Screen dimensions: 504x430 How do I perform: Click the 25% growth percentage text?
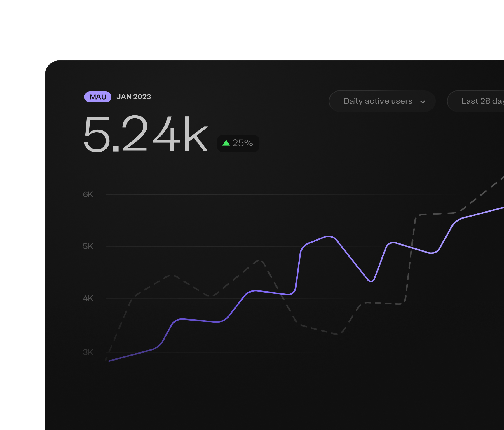(243, 143)
